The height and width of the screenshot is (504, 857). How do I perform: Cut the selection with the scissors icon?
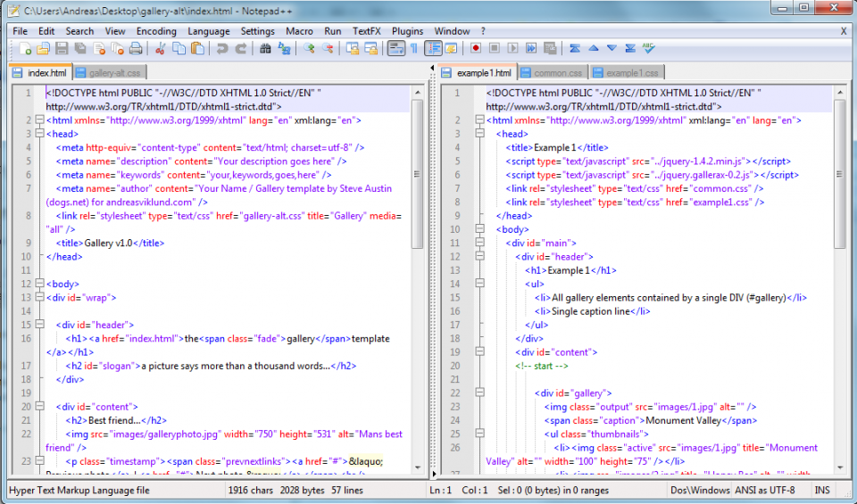tap(160, 48)
